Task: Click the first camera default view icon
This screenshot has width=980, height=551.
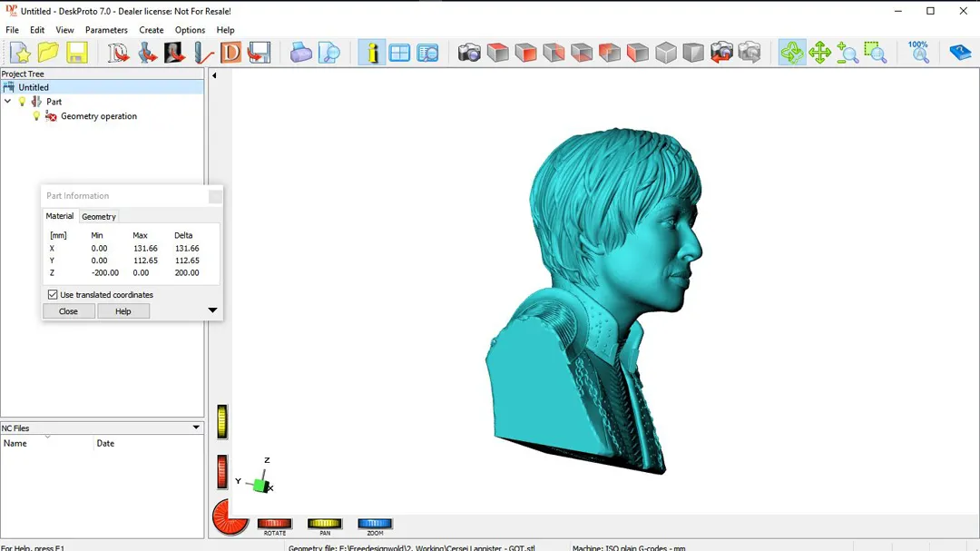Action: click(469, 53)
